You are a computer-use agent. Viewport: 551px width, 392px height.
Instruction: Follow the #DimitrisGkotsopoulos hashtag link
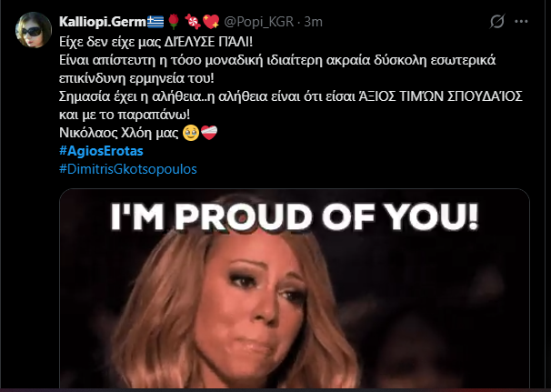point(128,169)
